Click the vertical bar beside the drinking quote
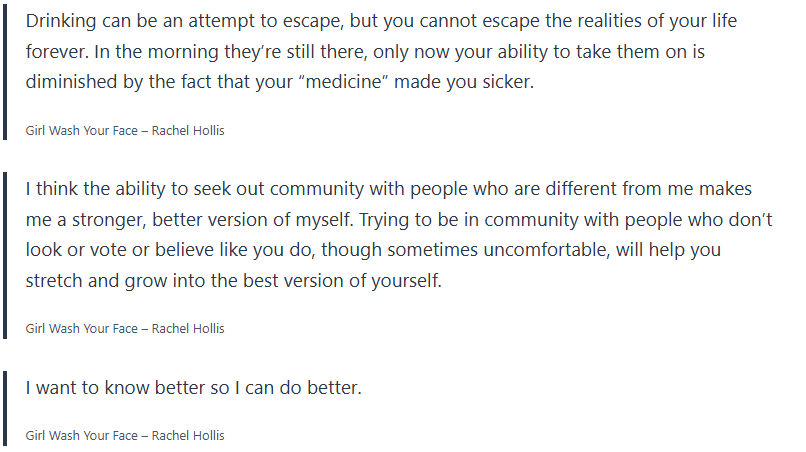The height and width of the screenshot is (452, 806). click(x=6, y=72)
